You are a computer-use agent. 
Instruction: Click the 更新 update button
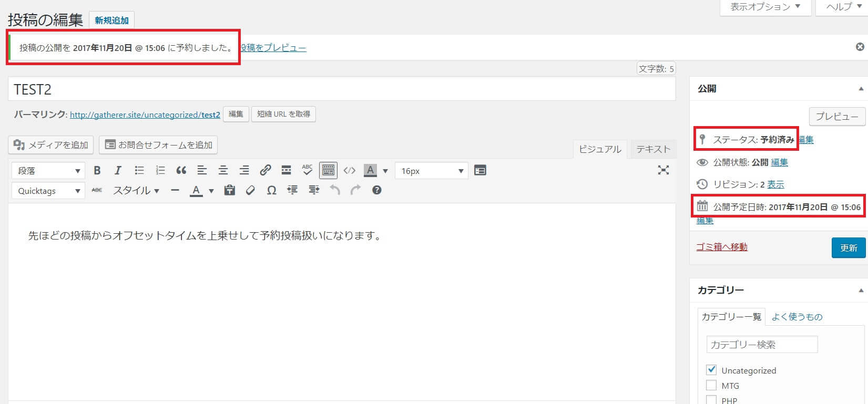click(849, 248)
